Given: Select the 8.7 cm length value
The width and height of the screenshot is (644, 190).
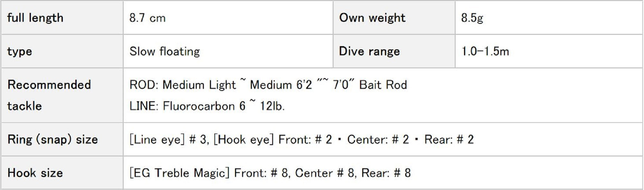Looking at the screenshot, I should pos(147,18).
